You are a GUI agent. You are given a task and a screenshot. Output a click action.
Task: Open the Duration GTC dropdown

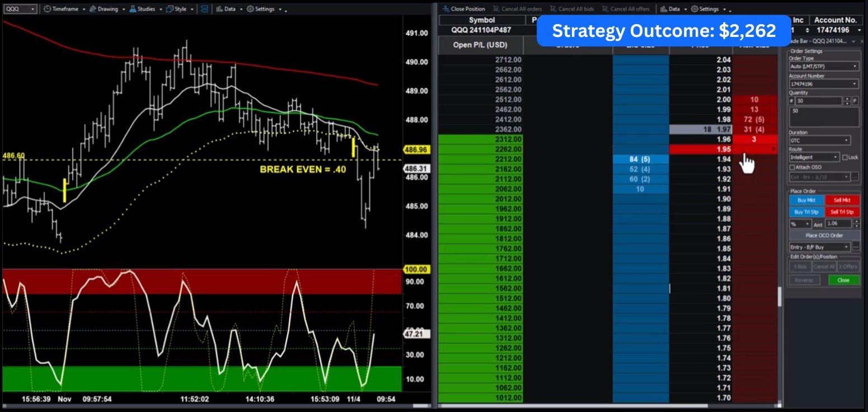coord(819,140)
